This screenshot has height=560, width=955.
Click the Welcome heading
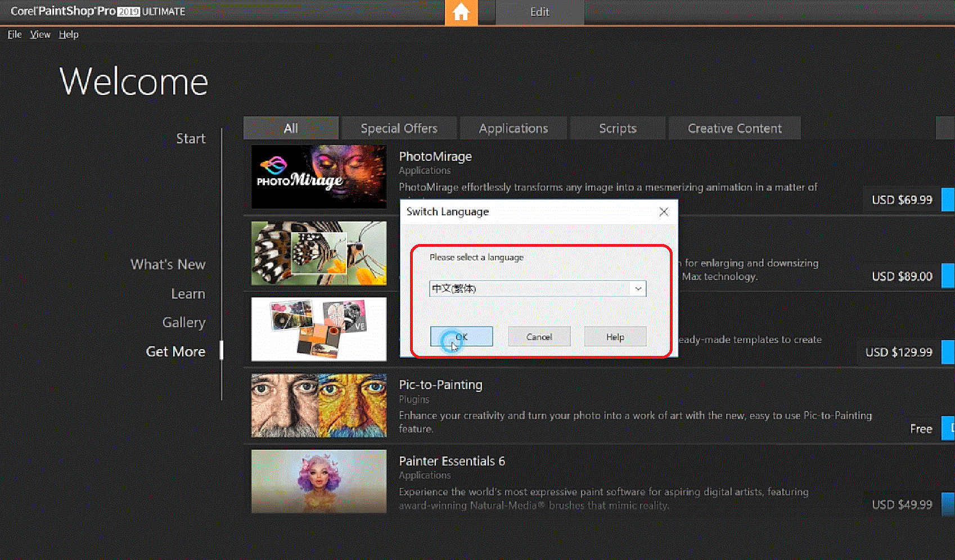pos(134,82)
